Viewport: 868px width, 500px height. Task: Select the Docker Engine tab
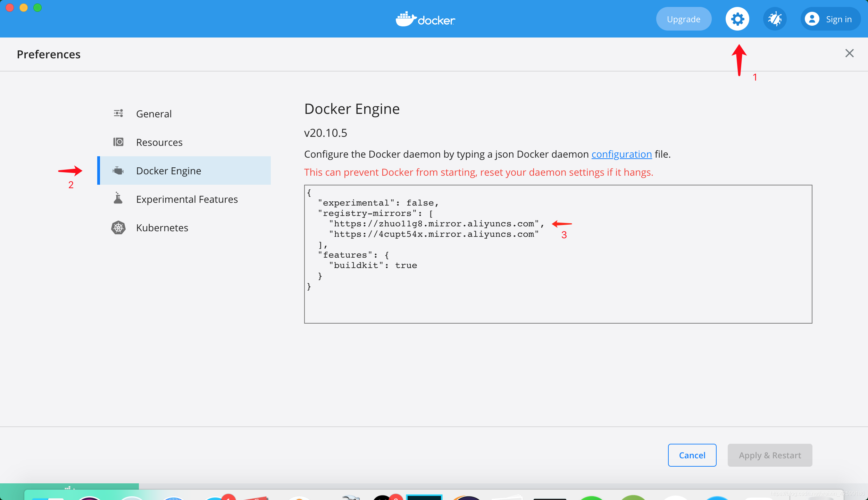[184, 170]
